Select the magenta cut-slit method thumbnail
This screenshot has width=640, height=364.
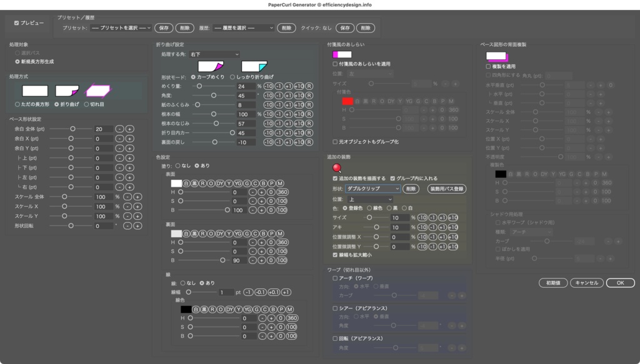click(98, 91)
